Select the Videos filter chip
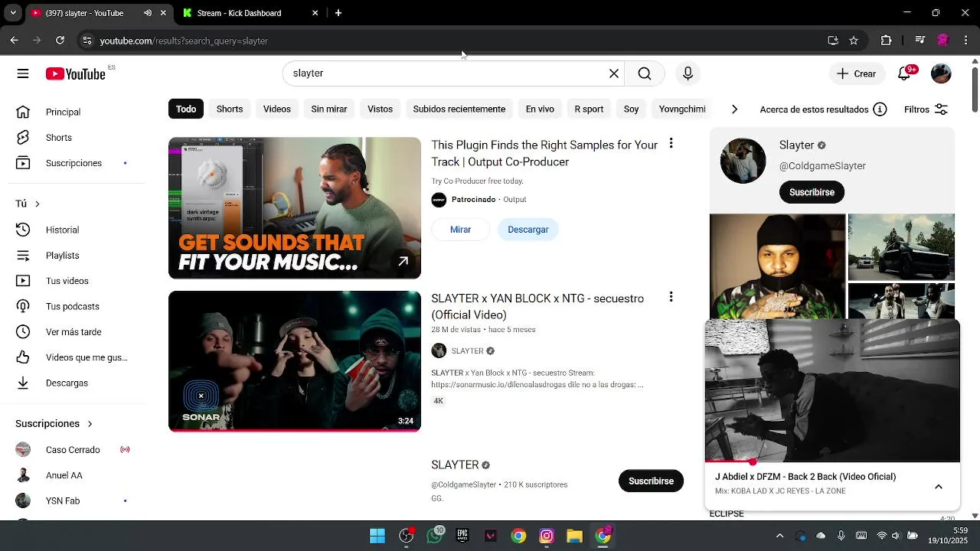Viewport: 980px width, 551px height. 277,109
